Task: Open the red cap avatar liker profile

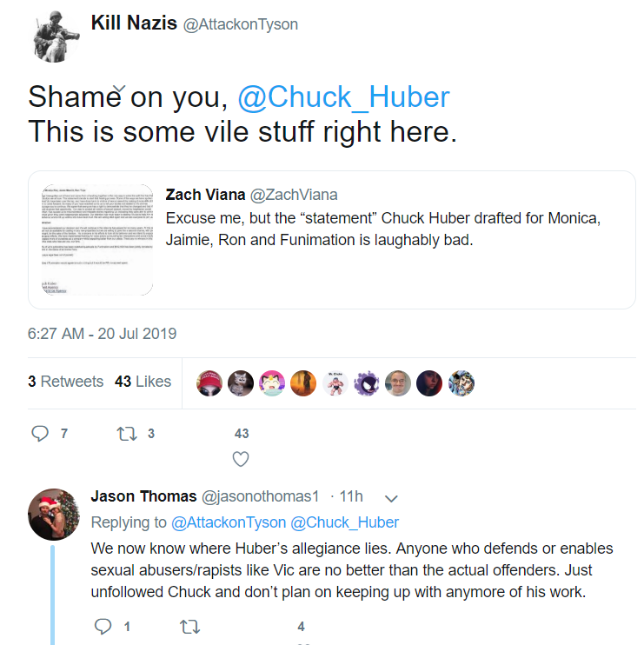Action: tap(209, 383)
